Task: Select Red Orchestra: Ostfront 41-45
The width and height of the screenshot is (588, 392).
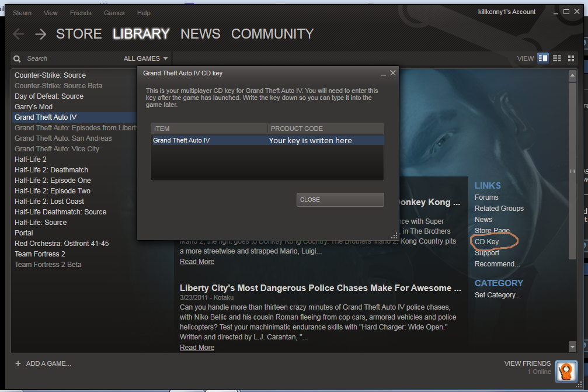Action: (x=61, y=243)
